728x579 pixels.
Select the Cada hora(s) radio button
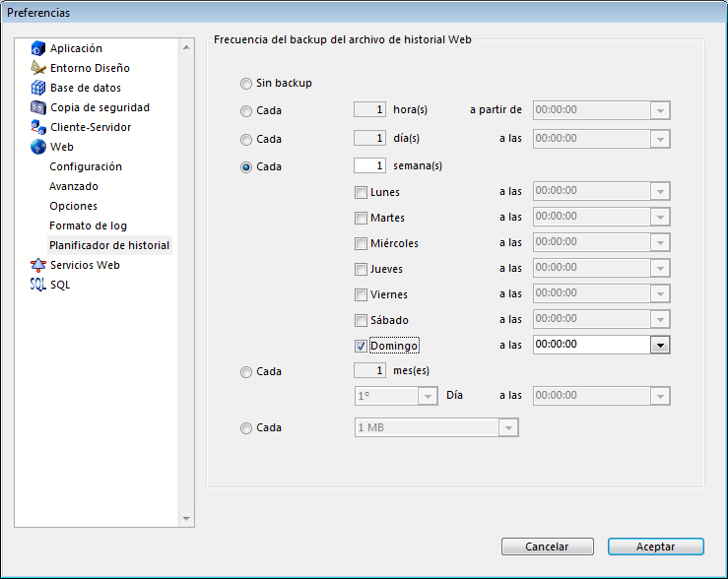click(246, 111)
